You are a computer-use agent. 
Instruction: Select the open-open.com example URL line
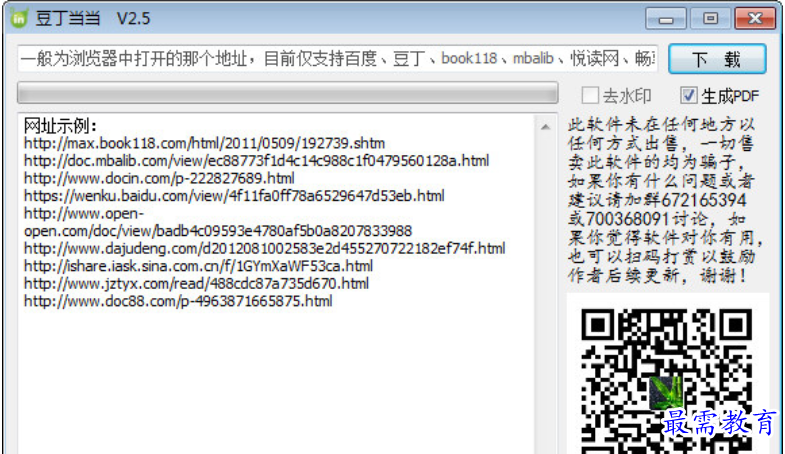[x=218, y=222]
